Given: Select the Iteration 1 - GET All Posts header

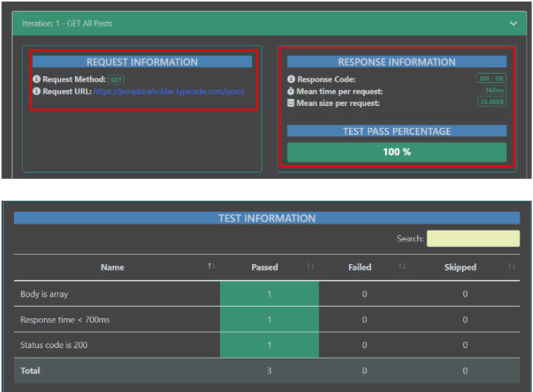Looking at the screenshot, I should pos(67,23).
